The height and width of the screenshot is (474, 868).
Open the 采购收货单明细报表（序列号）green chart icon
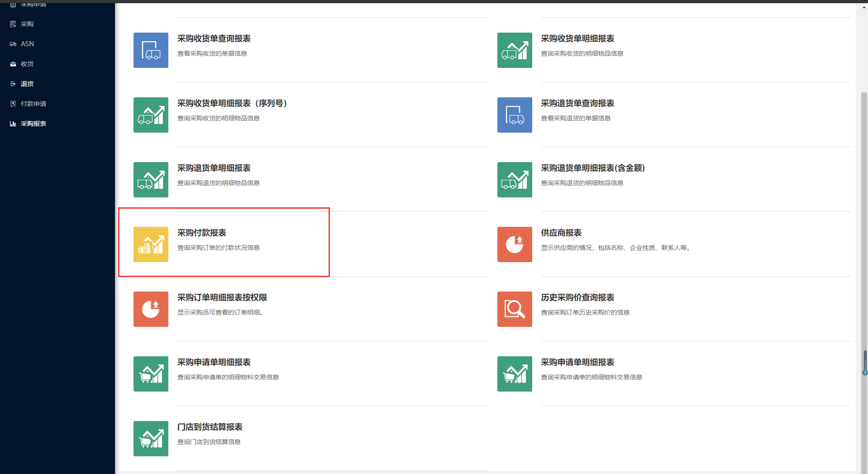(x=151, y=115)
